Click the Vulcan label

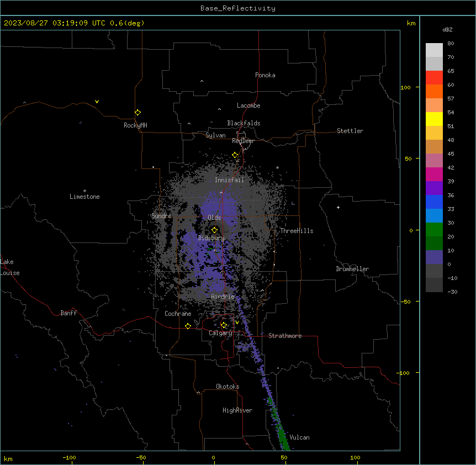coord(299,437)
